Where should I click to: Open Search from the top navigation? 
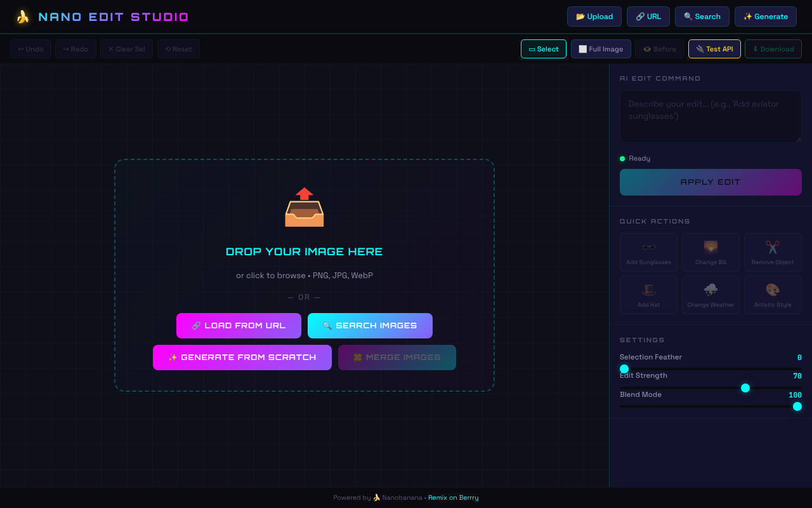point(702,17)
